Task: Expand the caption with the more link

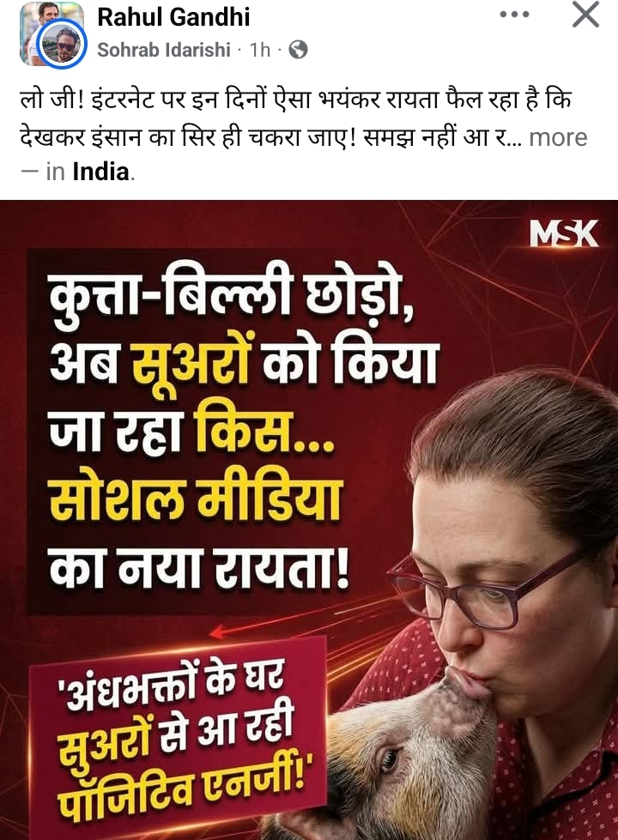Action: click(558, 137)
